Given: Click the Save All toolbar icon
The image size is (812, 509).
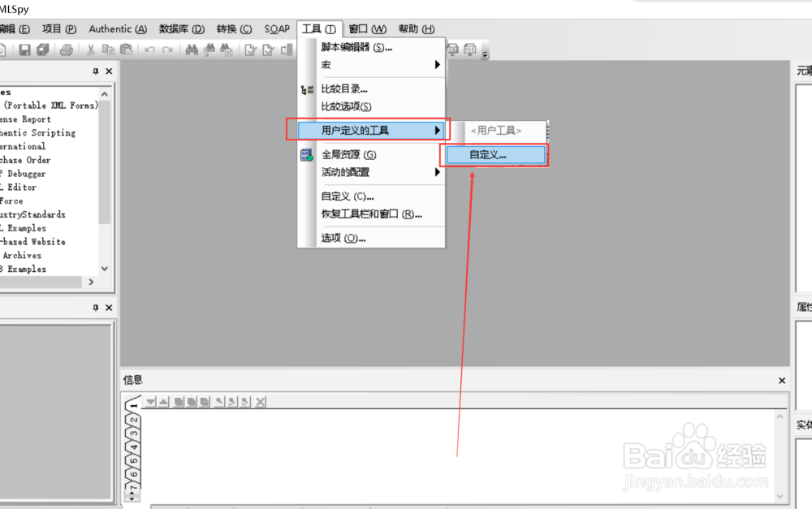Looking at the screenshot, I should coord(44,50).
